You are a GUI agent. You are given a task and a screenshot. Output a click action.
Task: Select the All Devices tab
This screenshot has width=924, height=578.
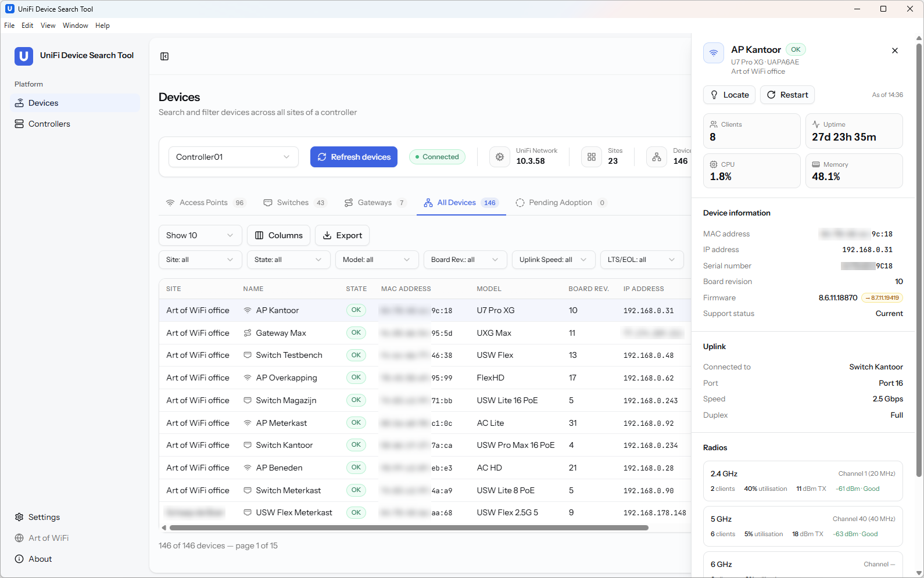461,203
